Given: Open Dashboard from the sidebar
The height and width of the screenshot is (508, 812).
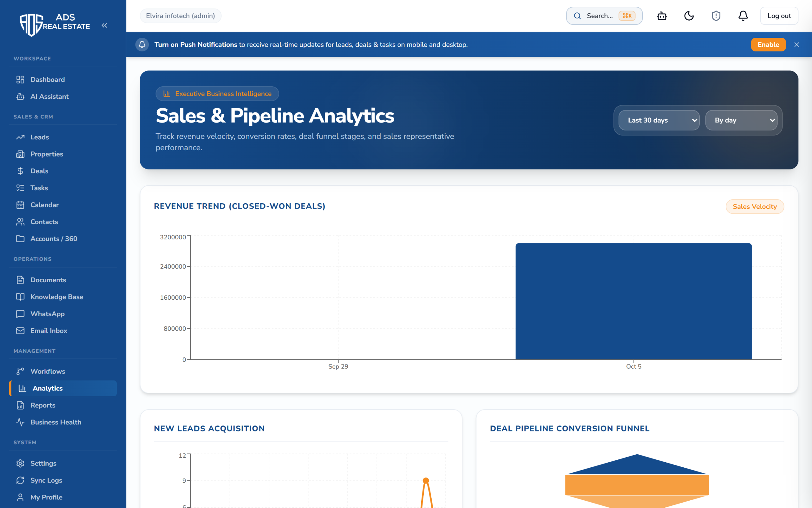Looking at the screenshot, I should coord(63,80).
